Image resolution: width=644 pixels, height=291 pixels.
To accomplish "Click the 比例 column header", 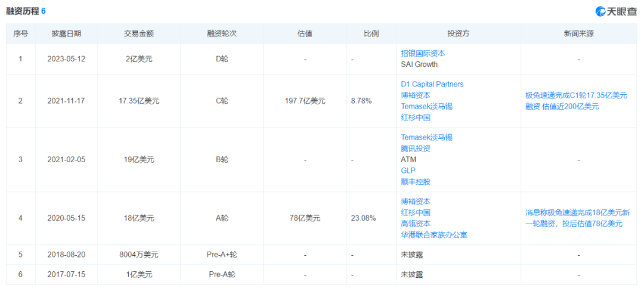I will click(371, 34).
